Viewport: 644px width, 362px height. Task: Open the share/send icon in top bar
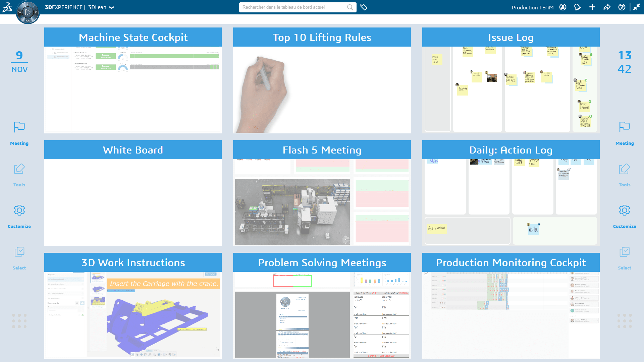tap(607, 7)
